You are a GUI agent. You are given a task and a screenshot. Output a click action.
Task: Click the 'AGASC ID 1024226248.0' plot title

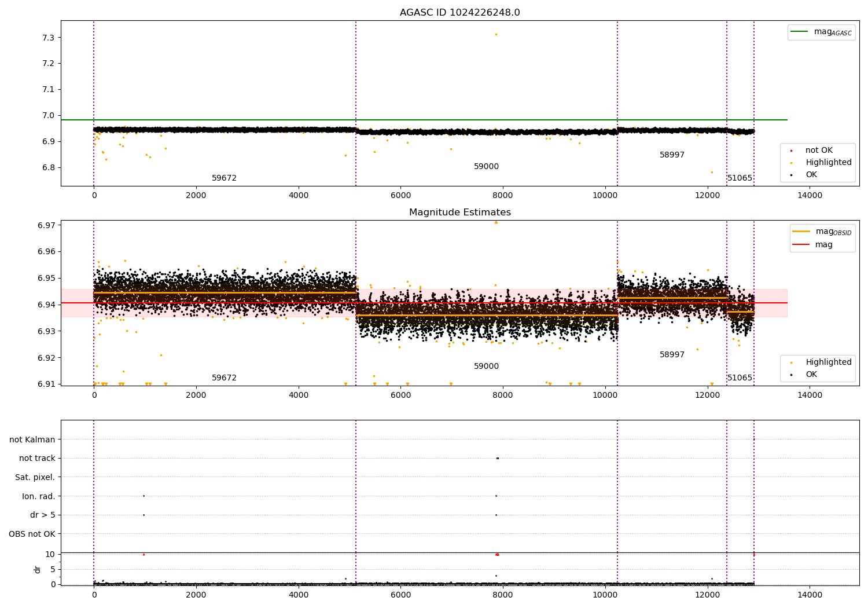click(459, 13)
